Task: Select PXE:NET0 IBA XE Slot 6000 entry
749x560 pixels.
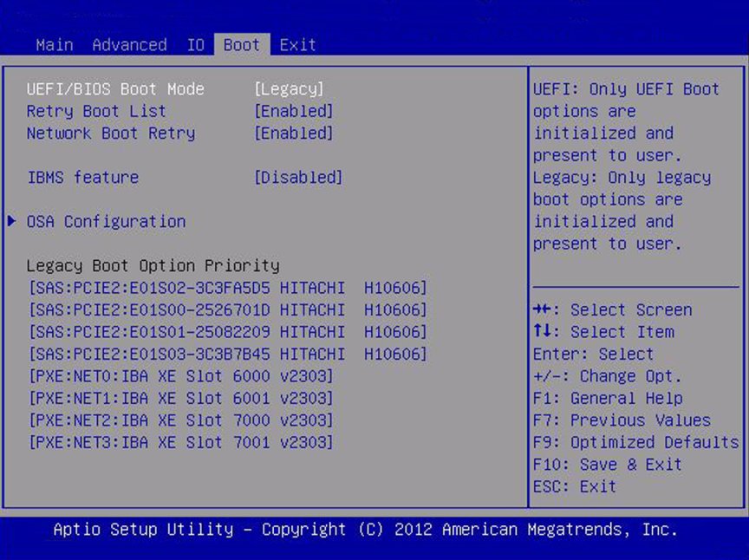Action: (x=181, y=376)
